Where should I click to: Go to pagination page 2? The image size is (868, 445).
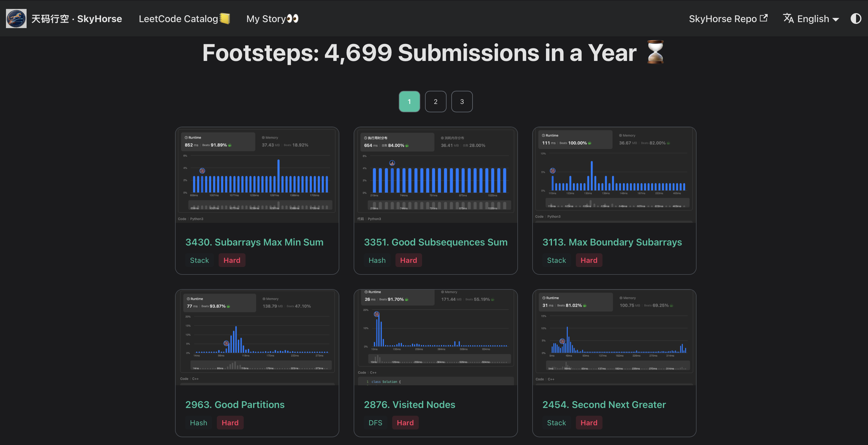tap(435, 102)
